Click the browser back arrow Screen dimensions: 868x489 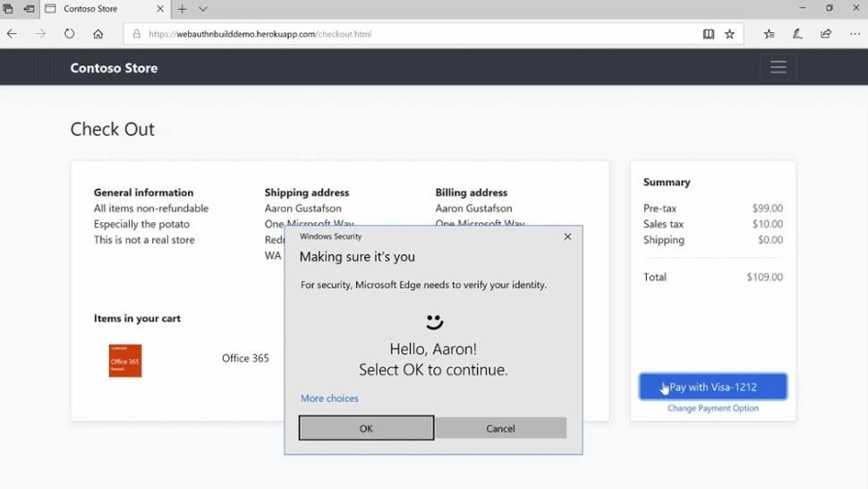tap(13, 34)
